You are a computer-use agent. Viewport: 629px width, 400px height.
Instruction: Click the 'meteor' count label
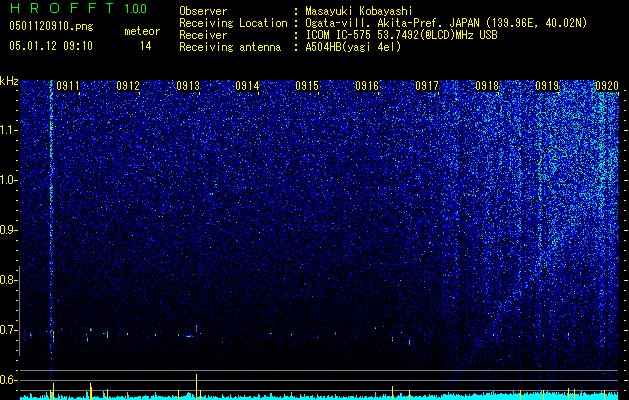[142, 31]
